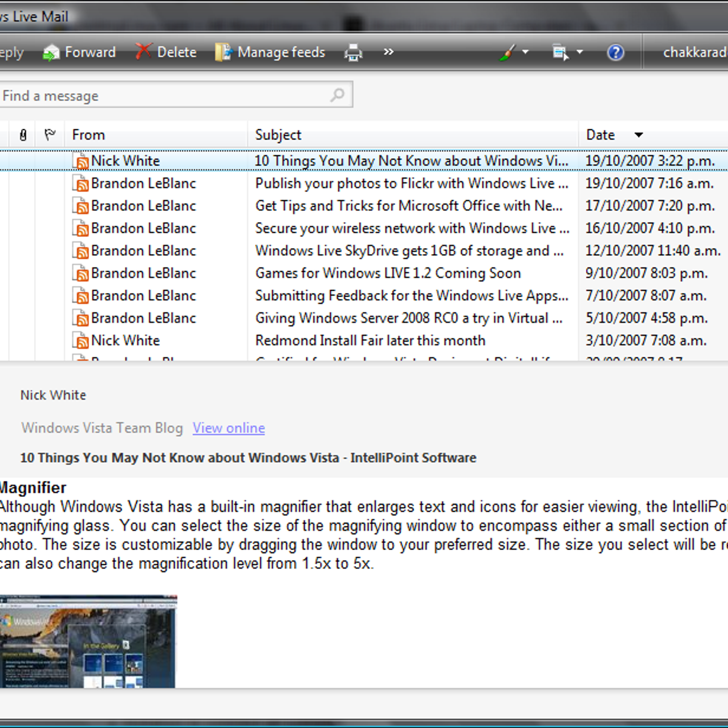Click feed icon of SkyDrive row
728x728 pixels.
(81, 251)
